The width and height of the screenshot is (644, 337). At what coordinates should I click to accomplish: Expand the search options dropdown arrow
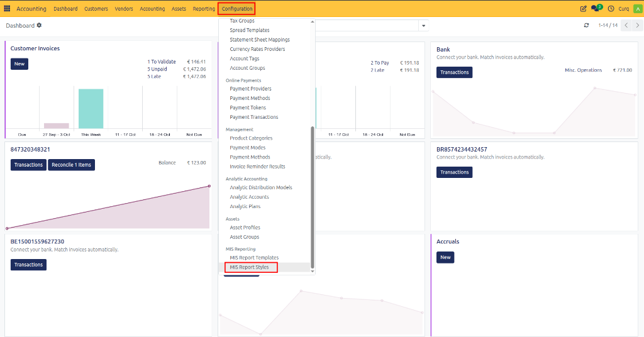pos(423,25)
